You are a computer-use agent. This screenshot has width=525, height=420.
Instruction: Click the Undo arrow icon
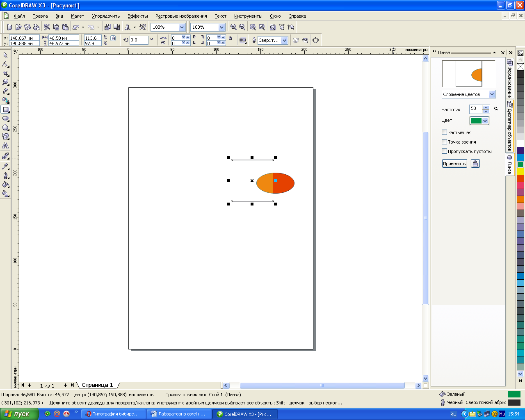point(76,27)
